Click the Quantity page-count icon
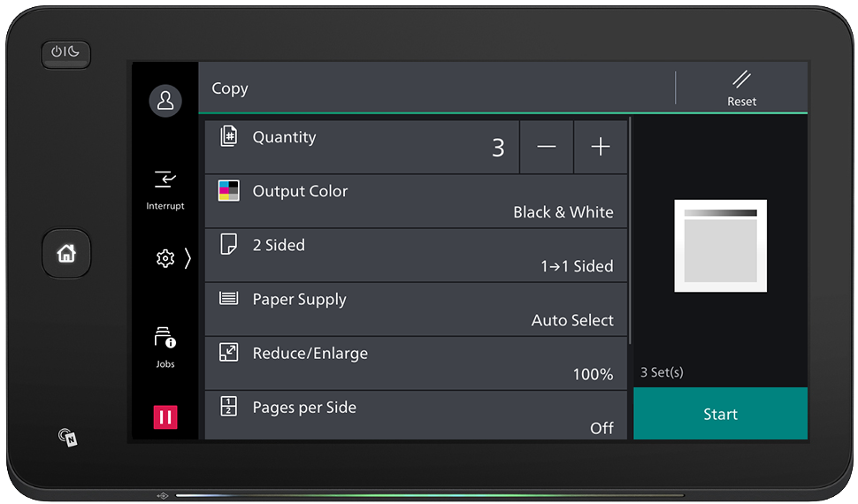858x504 pixels. click(229, 135)
